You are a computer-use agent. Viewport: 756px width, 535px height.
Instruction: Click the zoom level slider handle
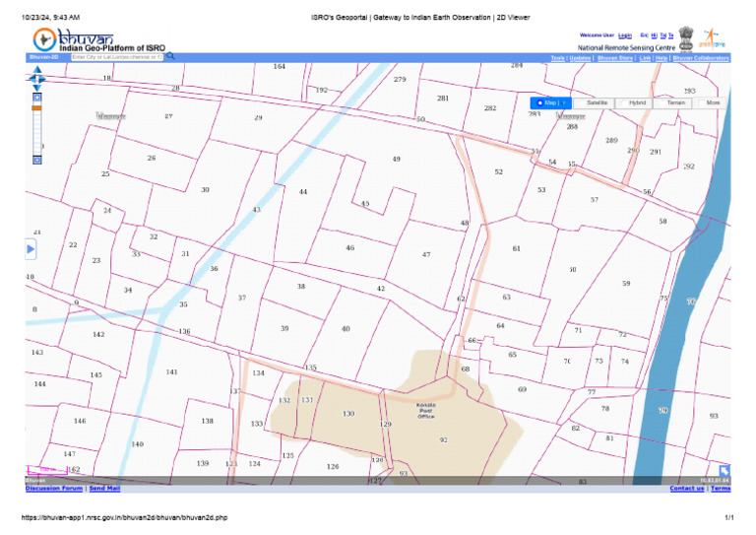pos(37,106)
